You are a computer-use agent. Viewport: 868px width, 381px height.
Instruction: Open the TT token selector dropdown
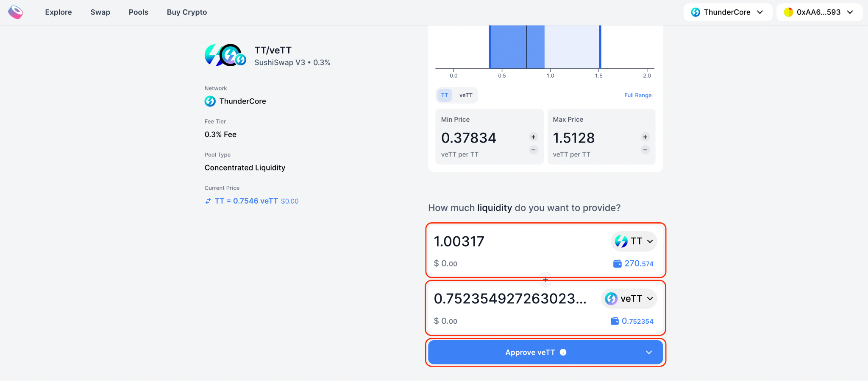(x=634, y=241)
